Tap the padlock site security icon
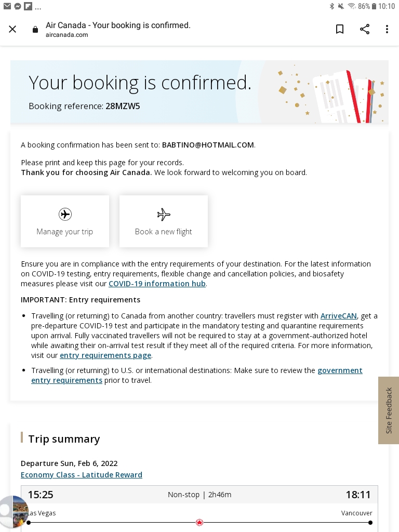 pyautogui.click(x=35, y=30)
